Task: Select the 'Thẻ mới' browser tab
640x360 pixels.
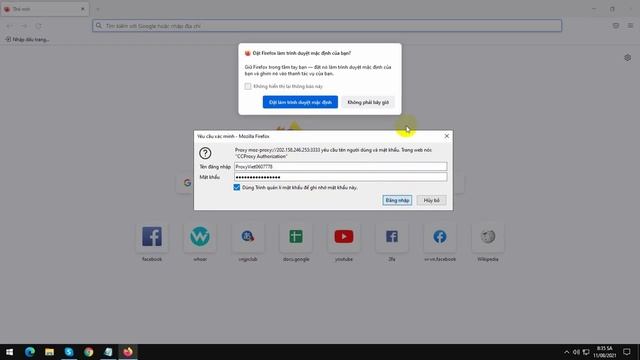Action: pos(44,9)
